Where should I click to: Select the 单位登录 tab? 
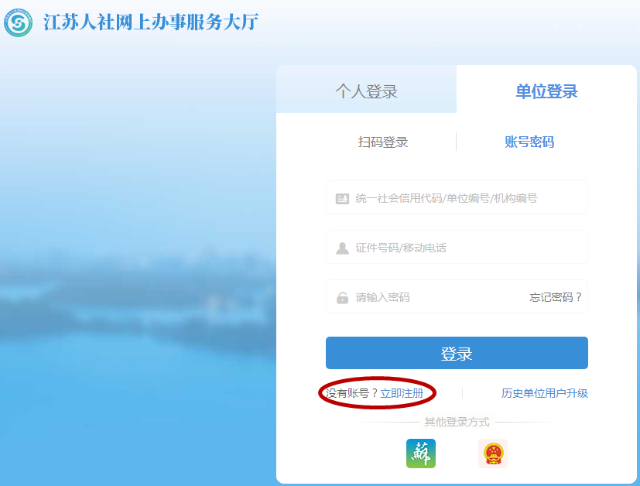pos(546,91)
